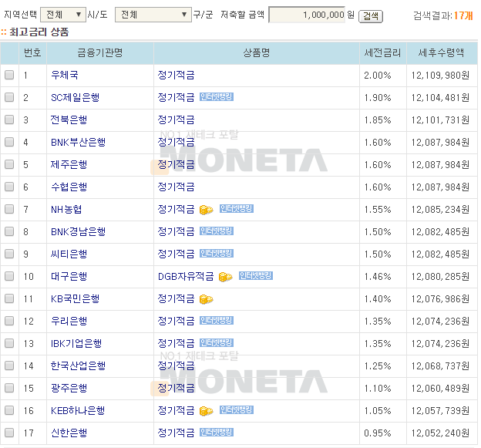481x448 pixels.
Task: Click 인터넷뱅킹 badge in SC제일은행 row
Action: pos(217,97)
